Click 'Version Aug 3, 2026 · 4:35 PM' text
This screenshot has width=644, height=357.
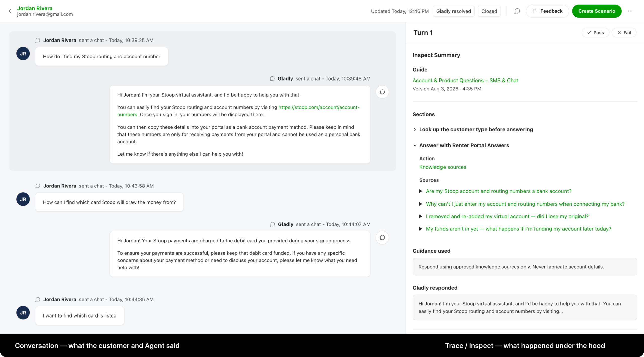[x=447, y=89]
